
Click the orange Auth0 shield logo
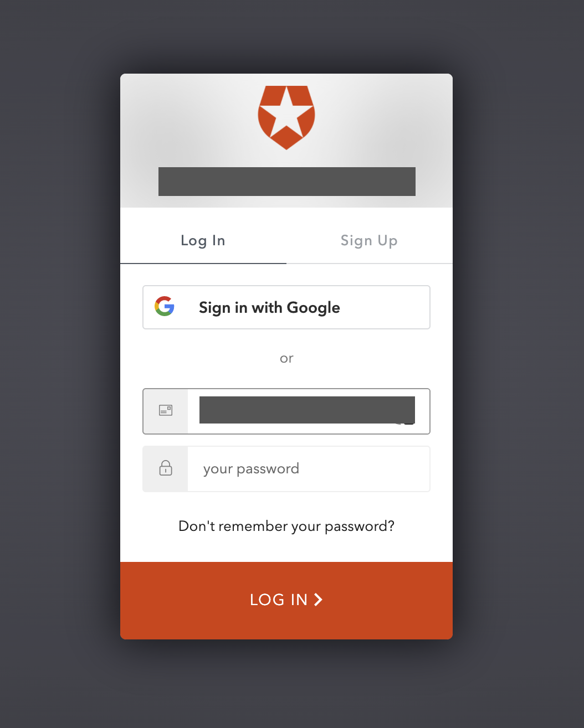point(286,117)
